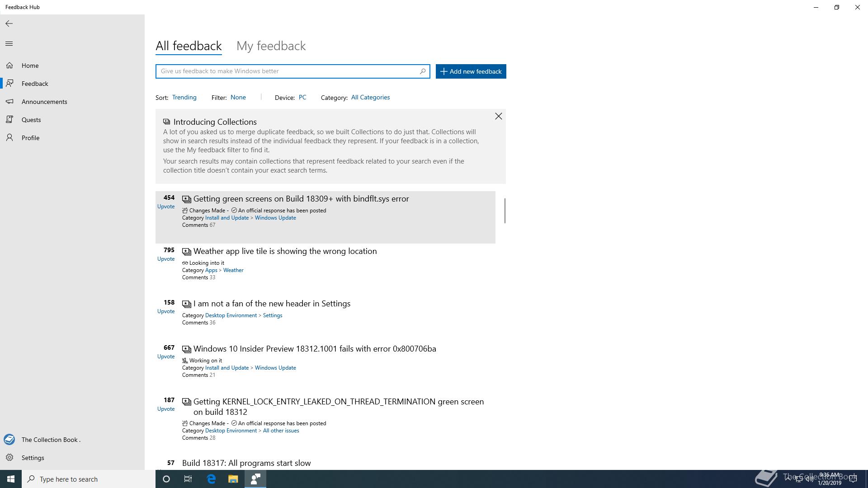
Task: Click Install and Update link under bindflt.sys feedback
Action: (x=227, y=218)
